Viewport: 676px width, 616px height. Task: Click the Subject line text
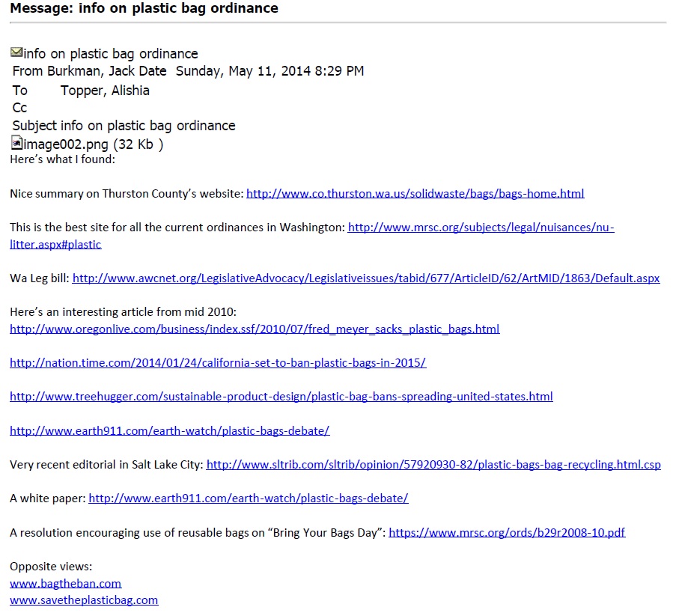click(124, 126)
